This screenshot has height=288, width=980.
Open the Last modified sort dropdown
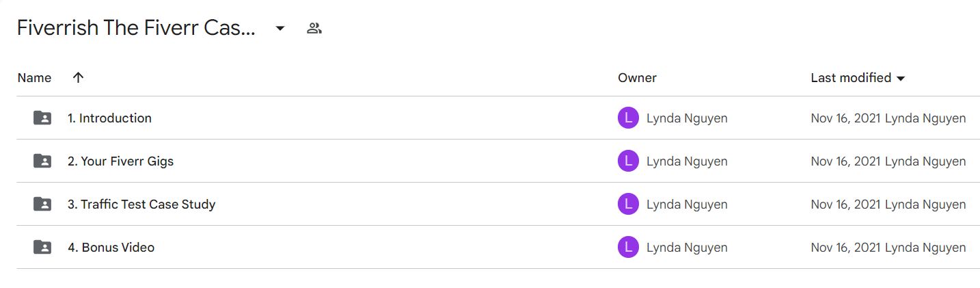901,79
